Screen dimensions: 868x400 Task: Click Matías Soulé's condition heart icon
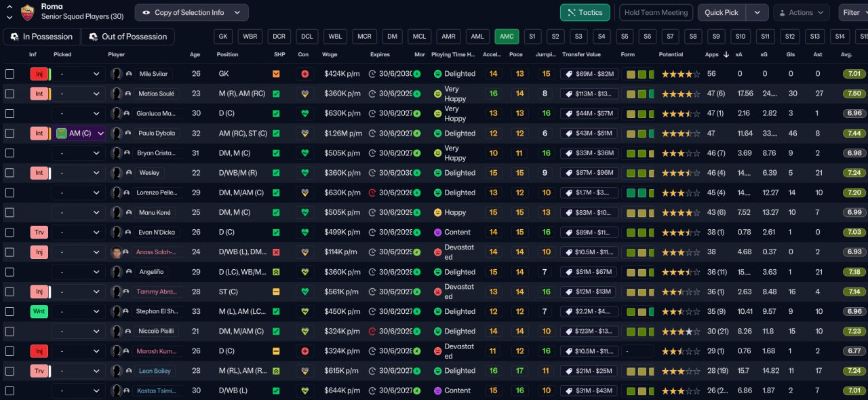tap(304, 94)
